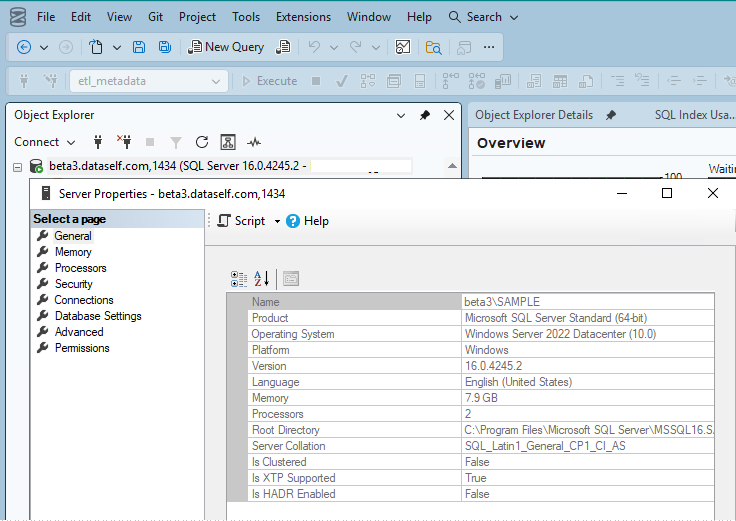Select the Memory page
The image size is (736, 521).
tap(73, 252)
